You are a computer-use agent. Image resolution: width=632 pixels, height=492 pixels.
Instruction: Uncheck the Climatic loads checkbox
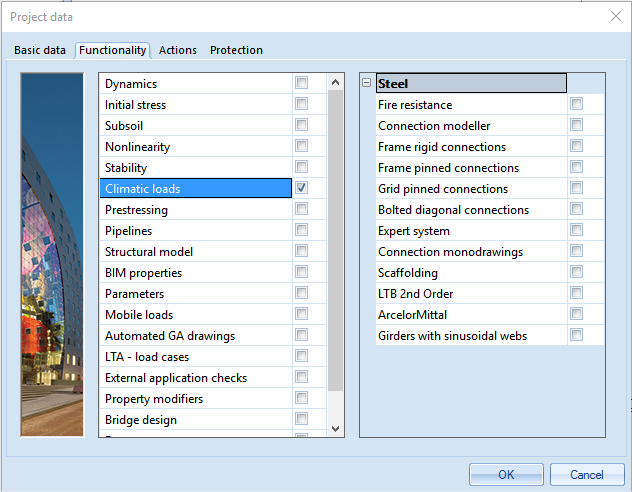[x=301, y=188]
